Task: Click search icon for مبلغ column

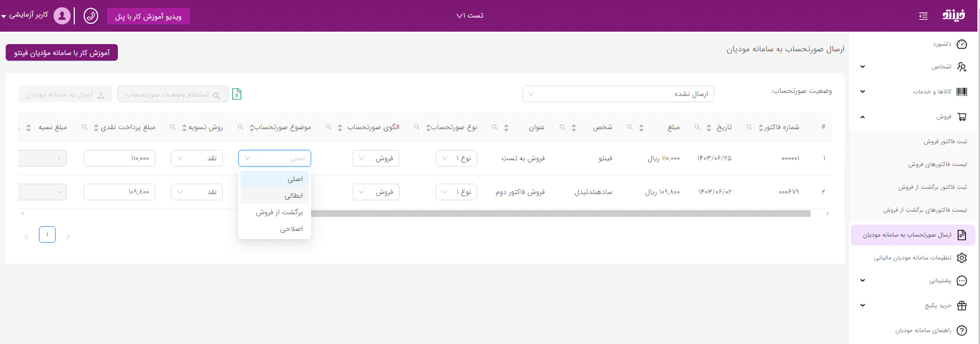Action: (x=629, y=127)
